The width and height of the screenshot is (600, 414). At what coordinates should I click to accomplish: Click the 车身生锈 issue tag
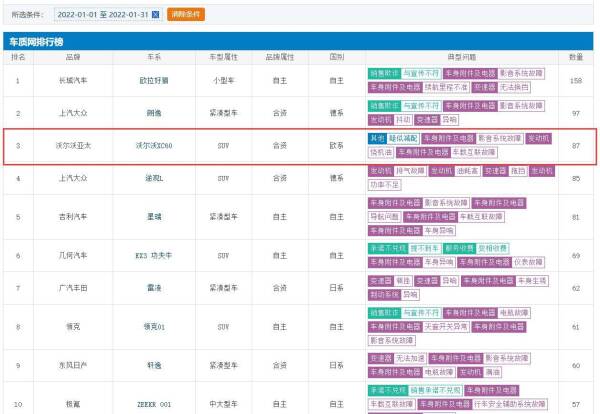pos(532,281)
